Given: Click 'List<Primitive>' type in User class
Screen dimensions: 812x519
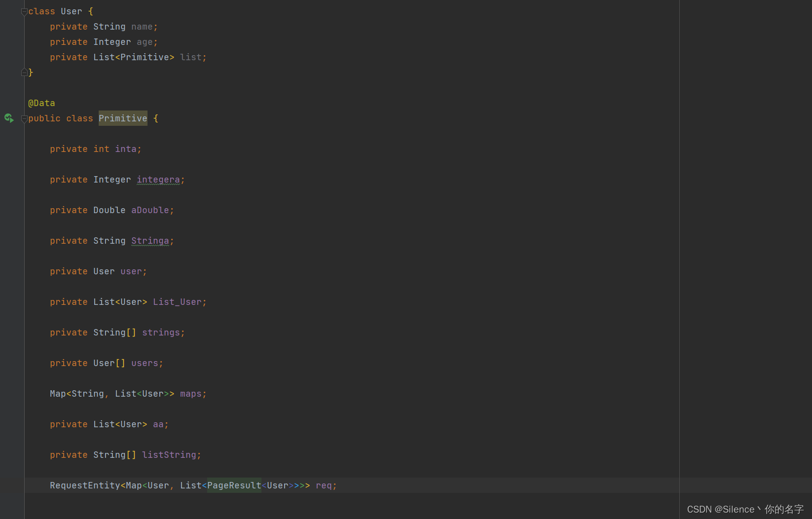Looking at the screenshot, I should coord(134,57).
